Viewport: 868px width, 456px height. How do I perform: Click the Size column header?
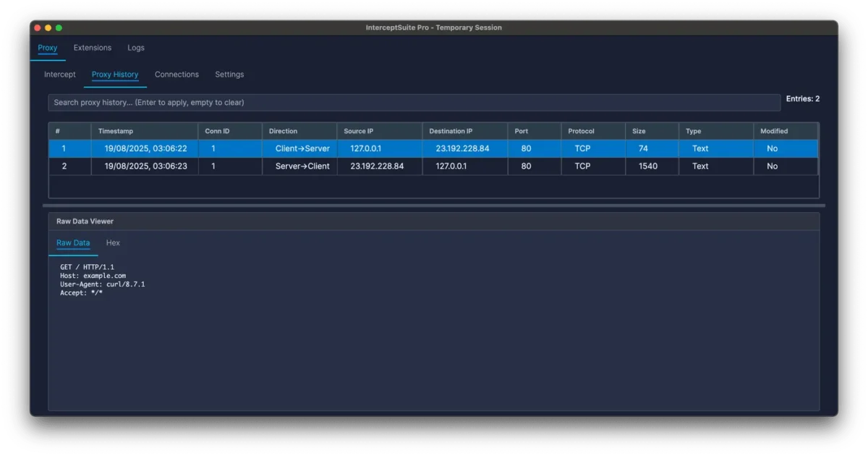tap(652, 131)
